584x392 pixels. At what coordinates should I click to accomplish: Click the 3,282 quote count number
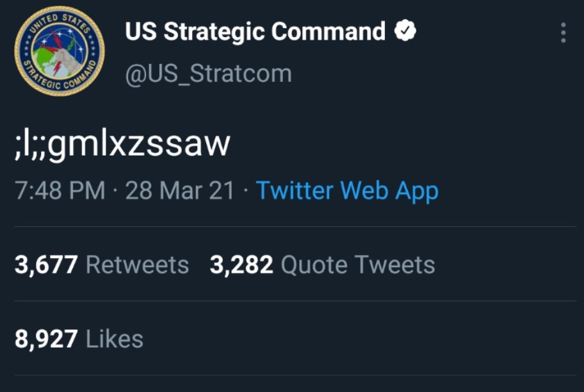[241, 265]
